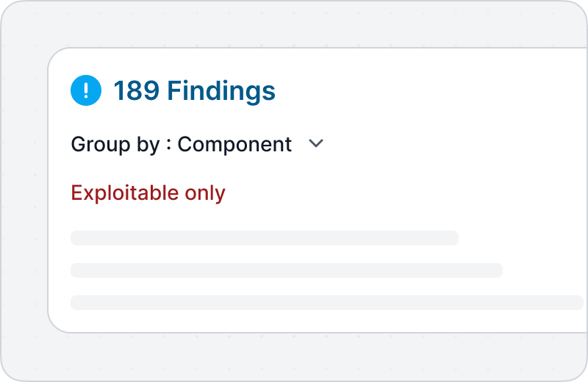
Task: Open the 189 Findings heading
Action: pos(194,91)
